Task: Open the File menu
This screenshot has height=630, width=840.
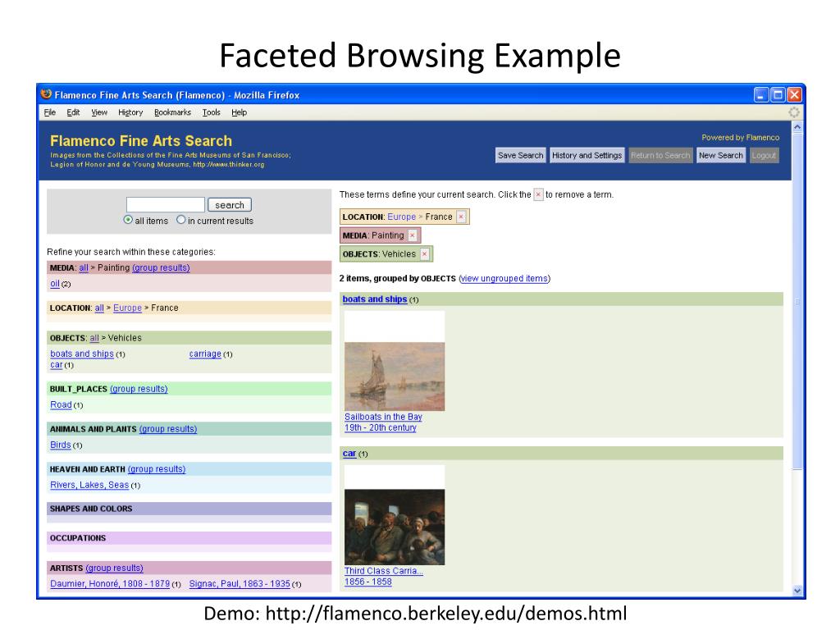Action: click(50, 112)
